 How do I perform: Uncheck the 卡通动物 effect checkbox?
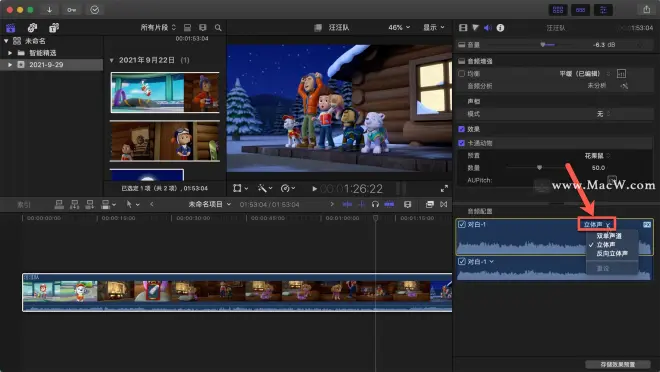click(462, 143)
